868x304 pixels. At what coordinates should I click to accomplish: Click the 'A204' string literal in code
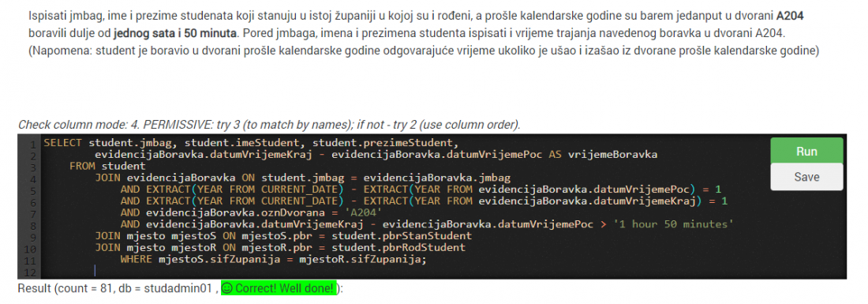[x=363, y=212]
